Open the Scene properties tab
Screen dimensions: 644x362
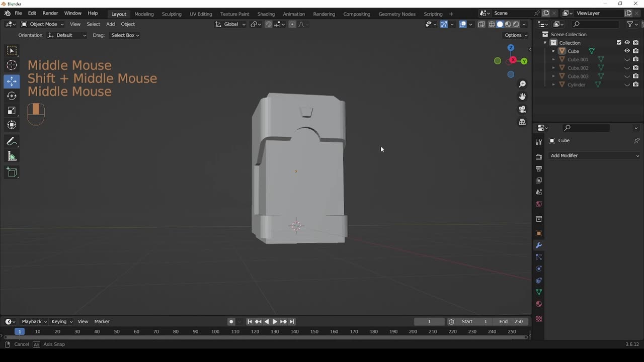coord(539,192)
